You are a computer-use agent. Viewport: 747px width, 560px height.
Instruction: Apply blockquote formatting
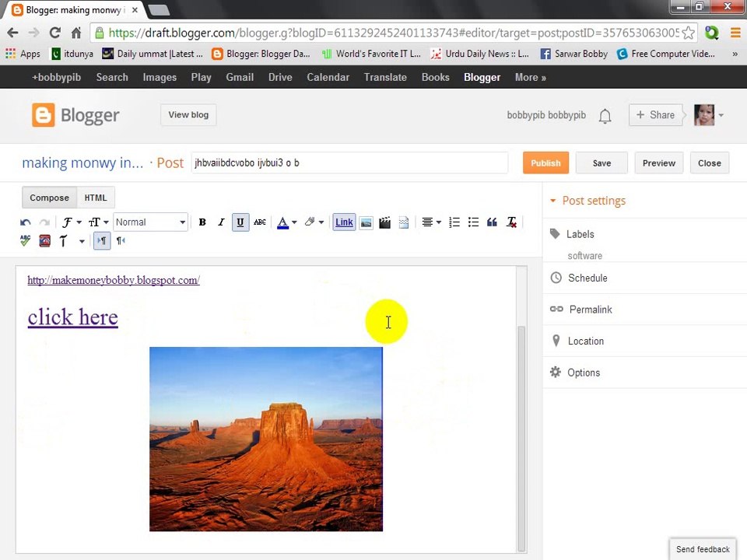coord(492,222)
